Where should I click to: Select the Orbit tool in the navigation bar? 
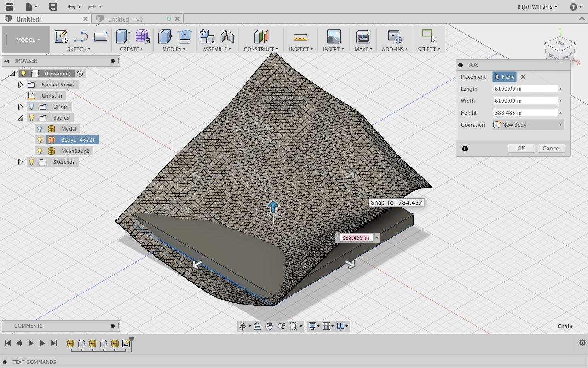(x=243, y=326)
